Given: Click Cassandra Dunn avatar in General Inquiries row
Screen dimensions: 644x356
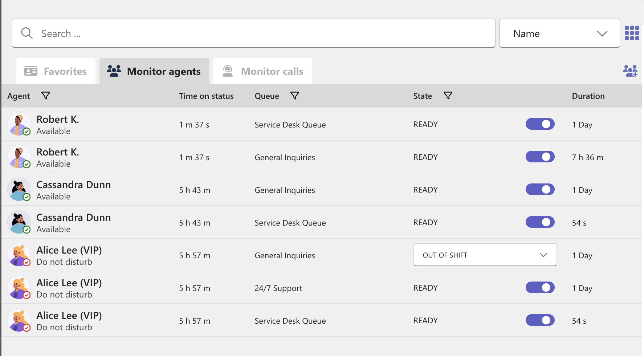Looking at the screenshot, I should (x=19, y=189).
